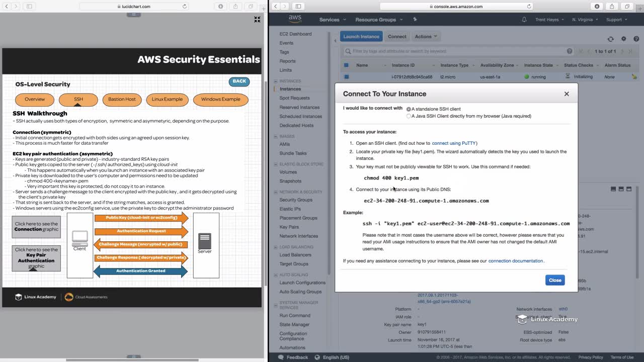Image resolution: width=644 pixels, height=362 pixels.
Task: Open Security Groups in the EC2 sidebar
Action: click(x=296, y=200)
